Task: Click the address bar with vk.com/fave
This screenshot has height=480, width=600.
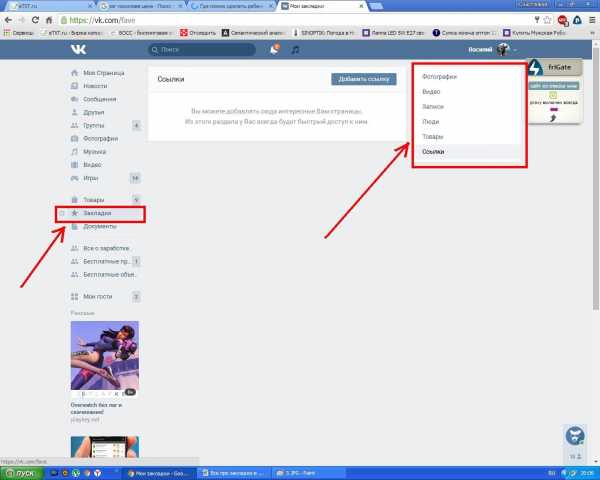Action: click(x=295, y=20)
